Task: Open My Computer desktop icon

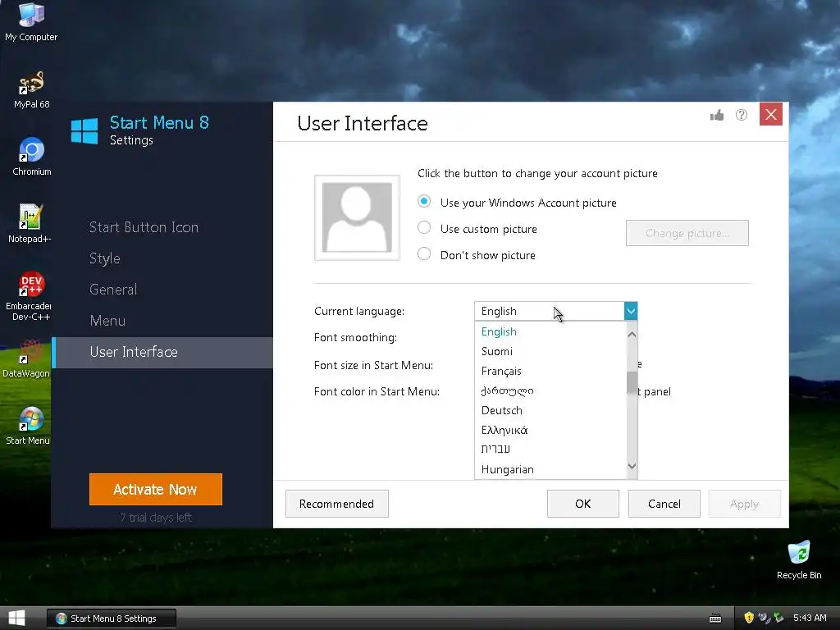Action: click(31, 21)
